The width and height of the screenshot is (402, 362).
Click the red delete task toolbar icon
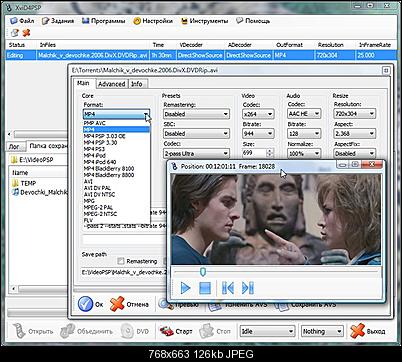(x=26, y=33)
